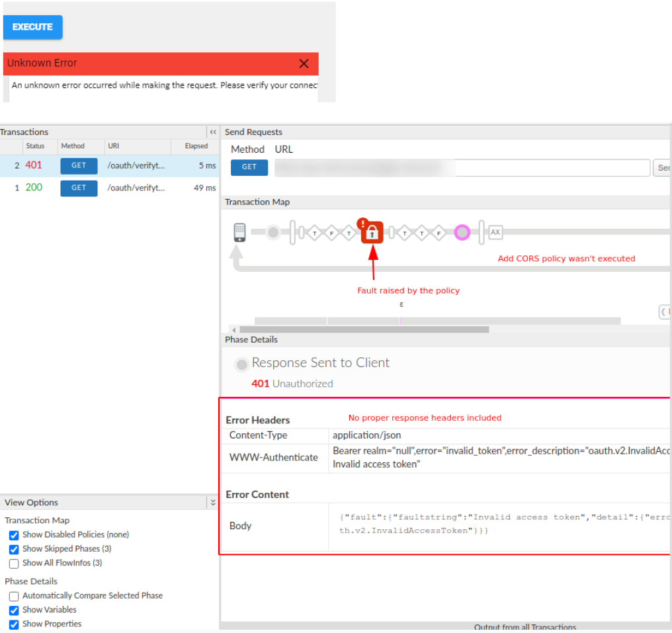Click the AX analytics step icon
The height and width of the screenshot is (633, 672).
[x=495, y=232]
